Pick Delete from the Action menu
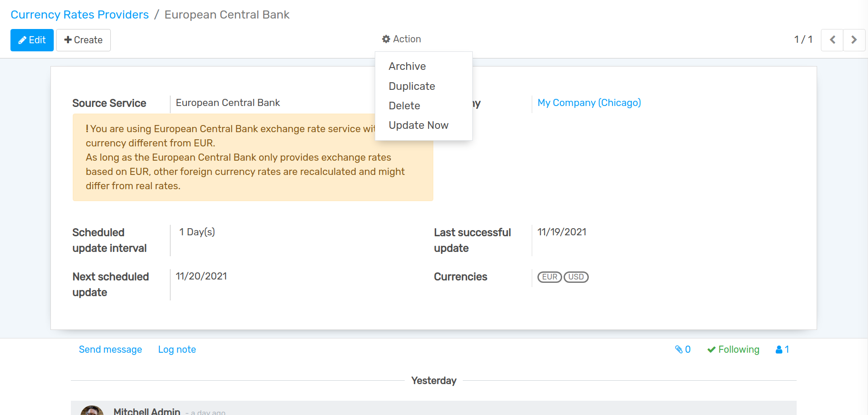This screenshot has height=415, width=868. pos(404,106)
